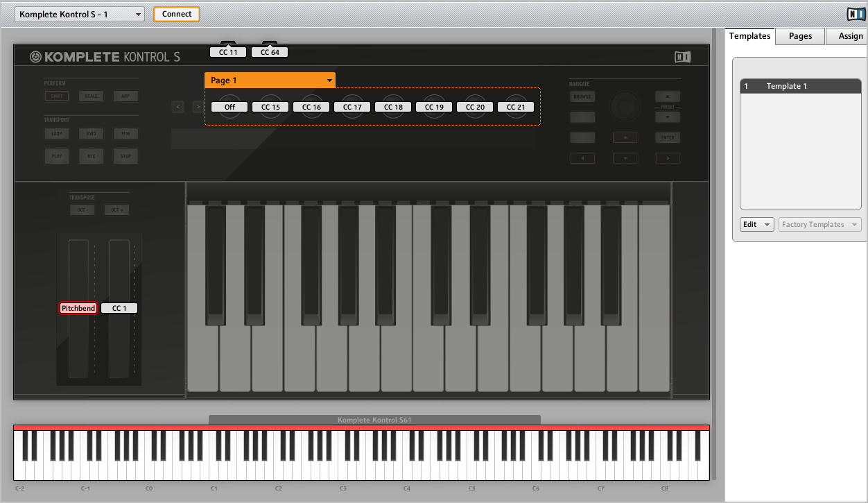The height and width of the screenshot is (503, 868).
Task: Select the knob labeled CC 21
Action: coord(516,107)
